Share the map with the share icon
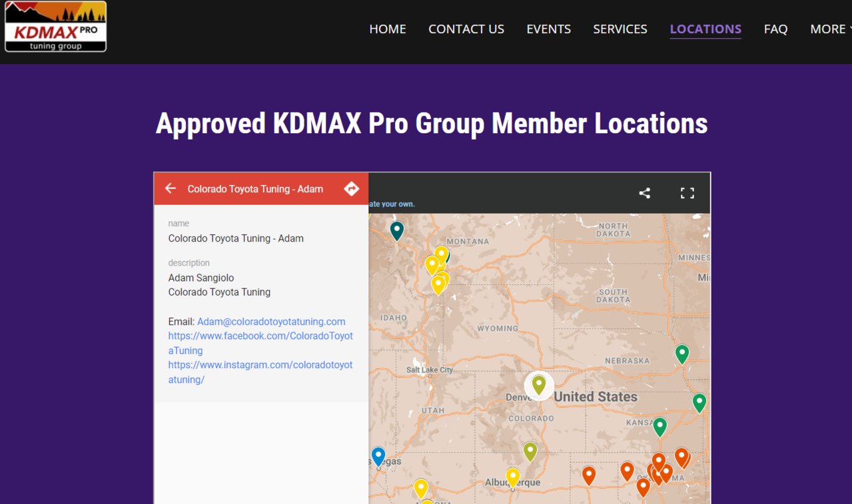Viewport: 852px width, 504px height. click(644, 193)
